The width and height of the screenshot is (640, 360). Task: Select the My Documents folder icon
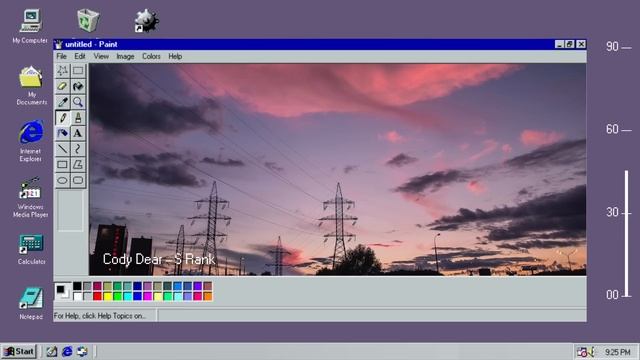pyautogui.click(x=31, y=85)
